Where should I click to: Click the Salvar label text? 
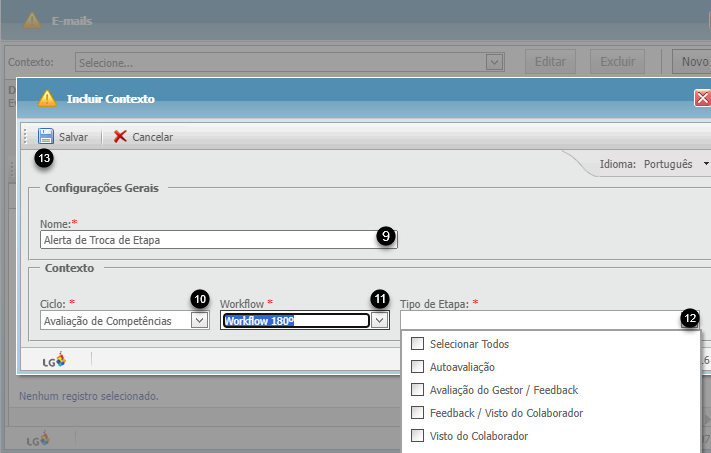(x=73, y=137)
